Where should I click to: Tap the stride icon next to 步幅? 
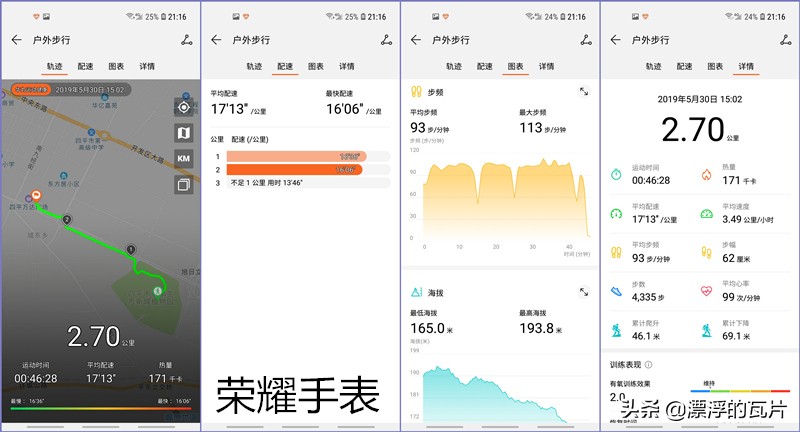click(706, 252)
